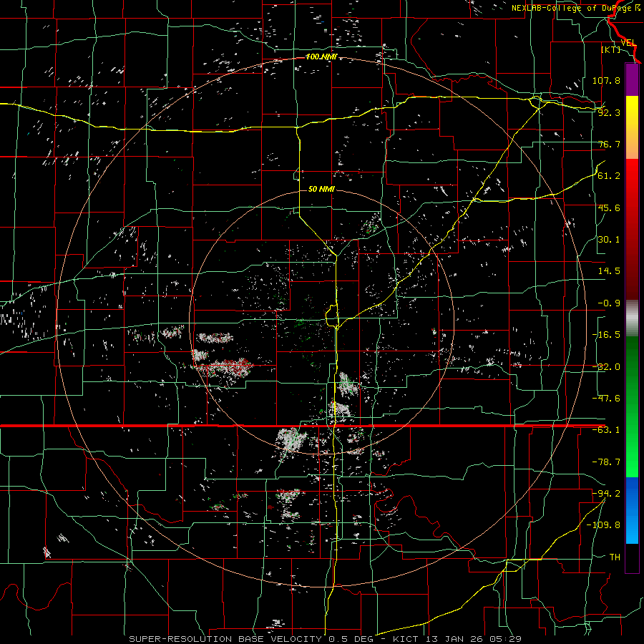Click the gray segment of the velocity color bar
Viewport: 644px width, 644px height.
(x=632, y=318)
